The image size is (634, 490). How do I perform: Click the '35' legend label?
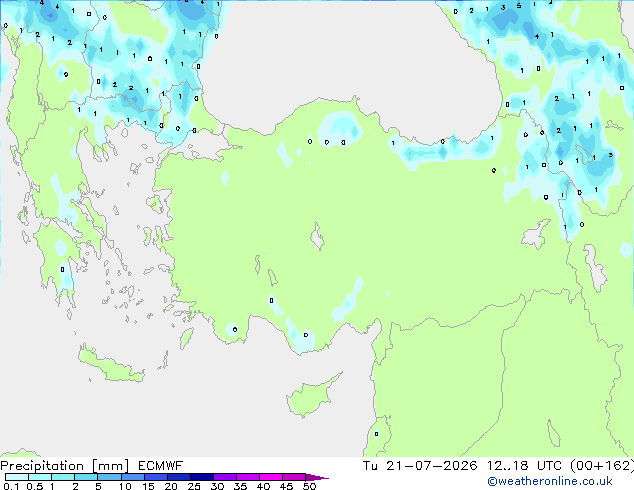click(240, 486)
